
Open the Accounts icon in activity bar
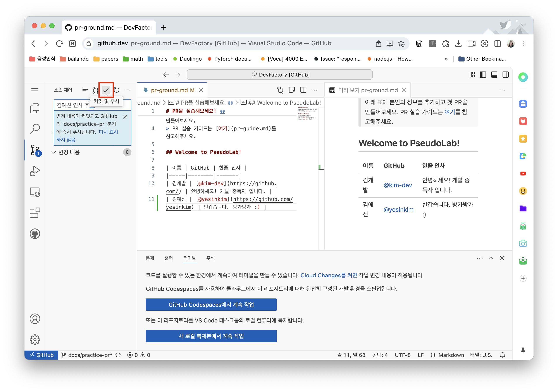click(35, 319)
